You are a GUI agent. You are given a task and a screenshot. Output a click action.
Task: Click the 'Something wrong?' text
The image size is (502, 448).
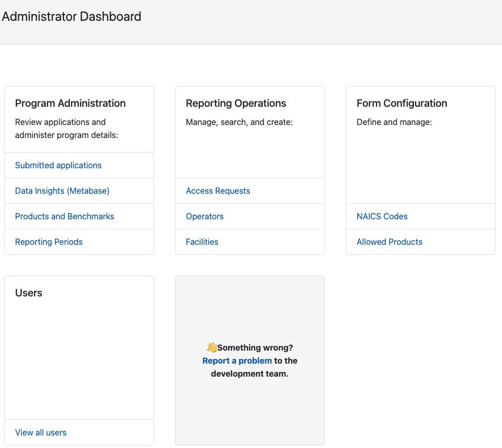[255, 347]
